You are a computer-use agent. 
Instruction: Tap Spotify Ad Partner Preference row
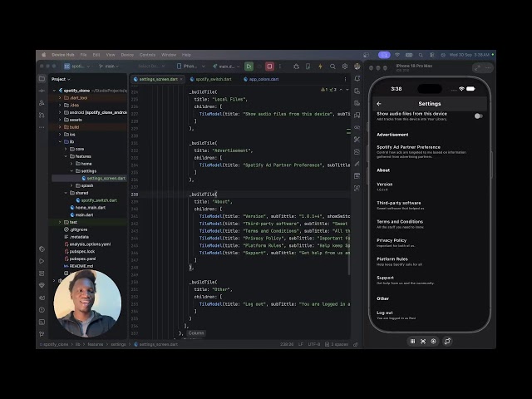pyautogui.click(x=429, y=151)
